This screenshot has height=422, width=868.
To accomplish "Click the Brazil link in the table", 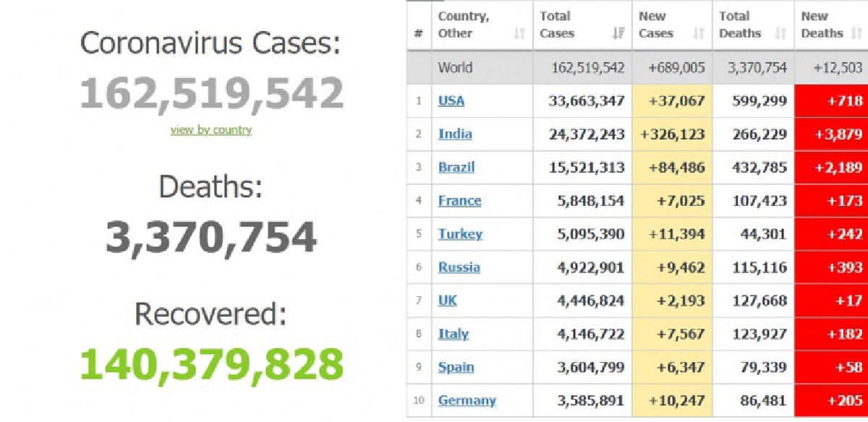I will click(456, 167).
